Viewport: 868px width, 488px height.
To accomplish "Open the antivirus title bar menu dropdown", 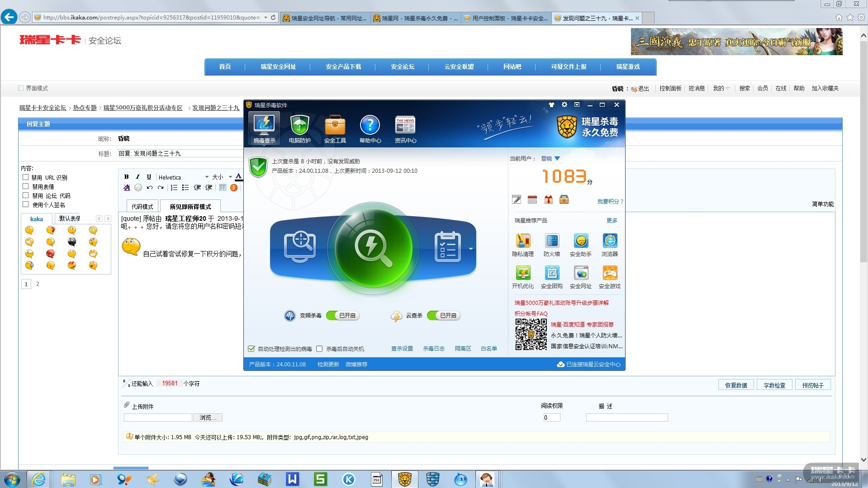I will pyautogui.click(x=577, y=104).
